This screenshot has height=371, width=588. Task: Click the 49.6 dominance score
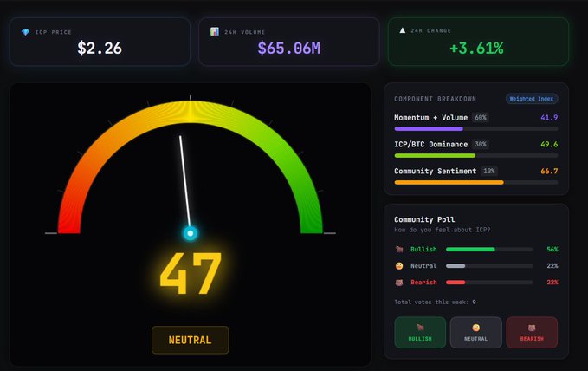(x=549, y=144)
